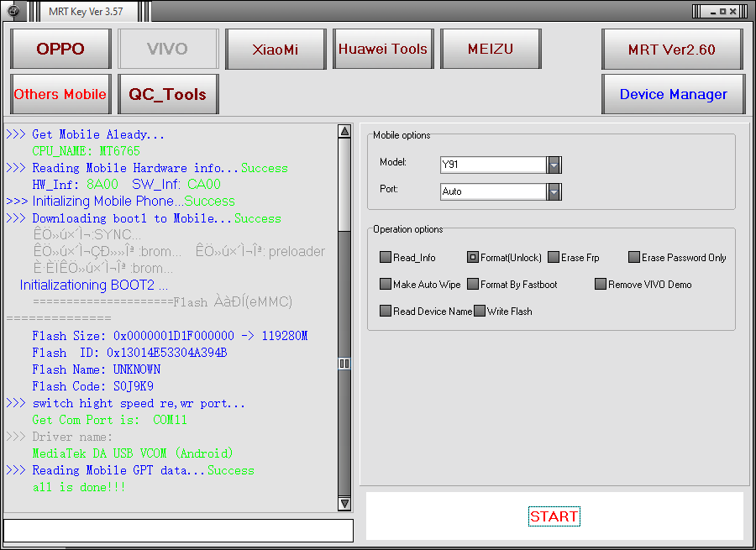
Task: Click the 'Get Mobile Aleady' log line
Action: (86, 134)
